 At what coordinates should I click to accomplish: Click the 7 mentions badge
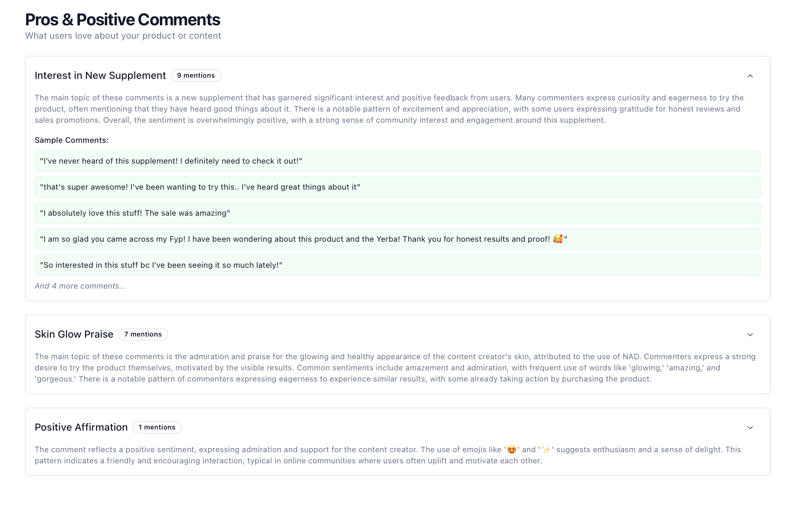(x=143, y=334)
